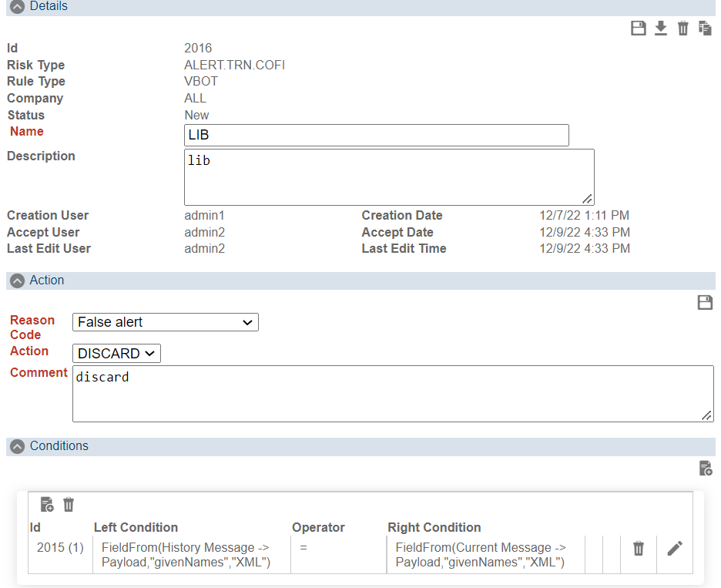The height and width of the screenshot is (588, 721).
Task: Remove the conditions group via its trash icon
Action: 68,504
